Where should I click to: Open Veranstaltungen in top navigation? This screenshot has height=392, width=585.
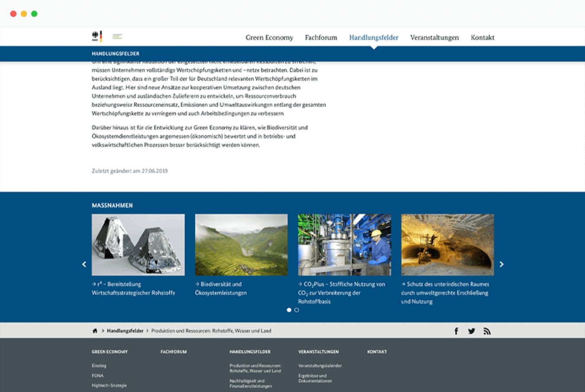tap(434, 38)
